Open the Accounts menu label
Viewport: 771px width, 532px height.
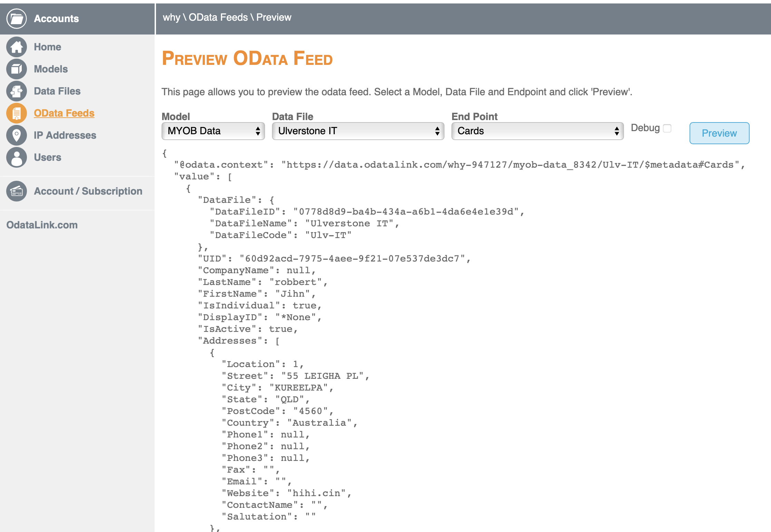[x=56, y=19]
